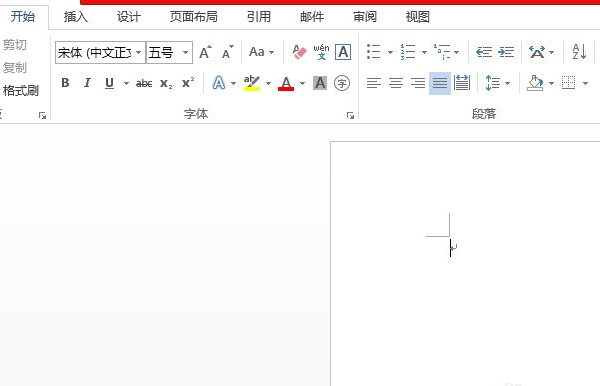Apply paragraph shading paint bucket

tap(535, 83)
